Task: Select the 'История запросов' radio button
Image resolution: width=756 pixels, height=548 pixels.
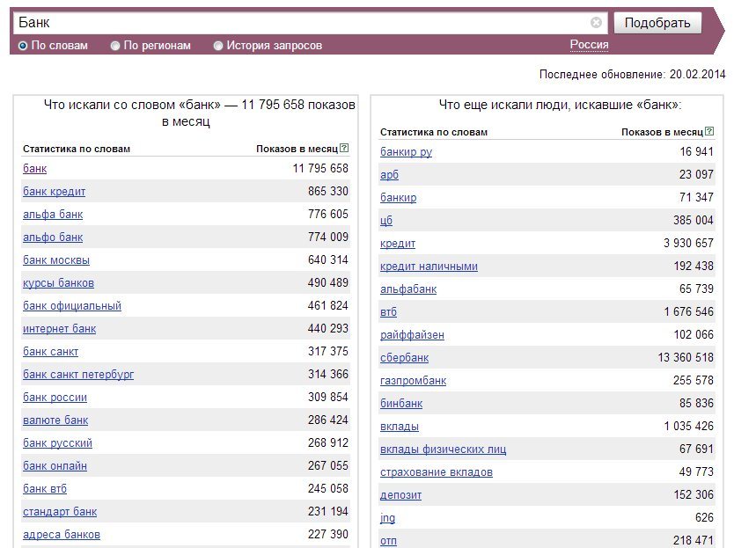Action: pos(218,46)
